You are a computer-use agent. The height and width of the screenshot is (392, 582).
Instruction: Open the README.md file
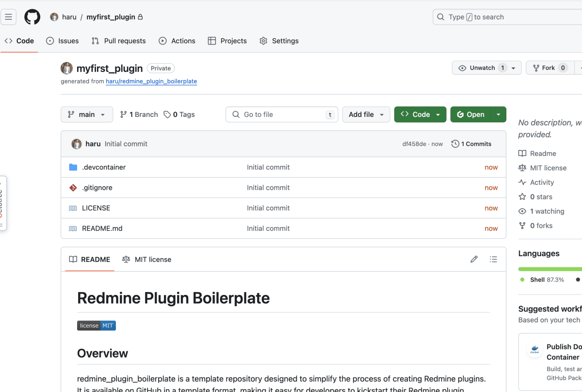102,229
